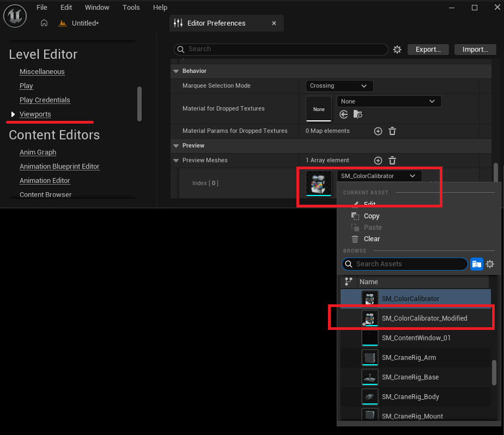Click the Import button
Image resolution: width=504 pixels, height=435 pixels.
coord(475,50)
